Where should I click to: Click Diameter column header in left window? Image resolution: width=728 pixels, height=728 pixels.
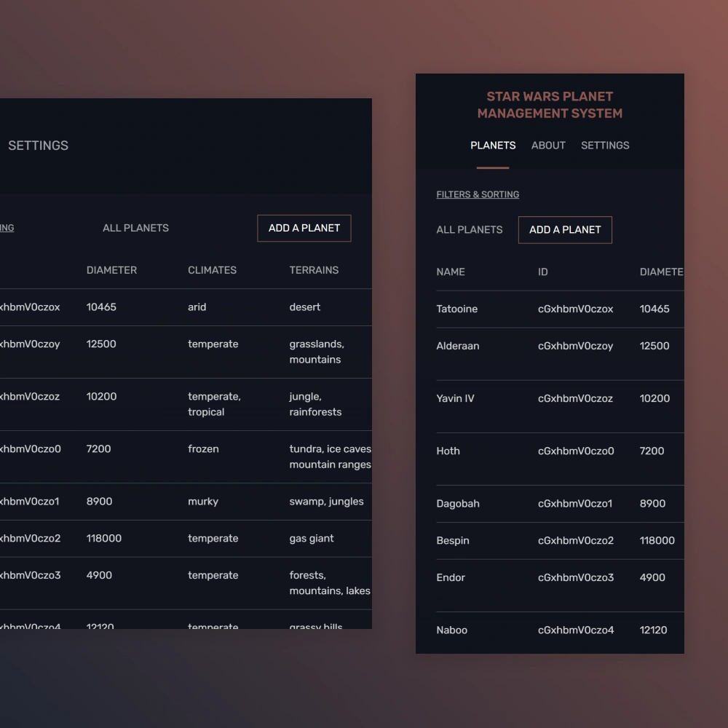[x=111, y=270]
